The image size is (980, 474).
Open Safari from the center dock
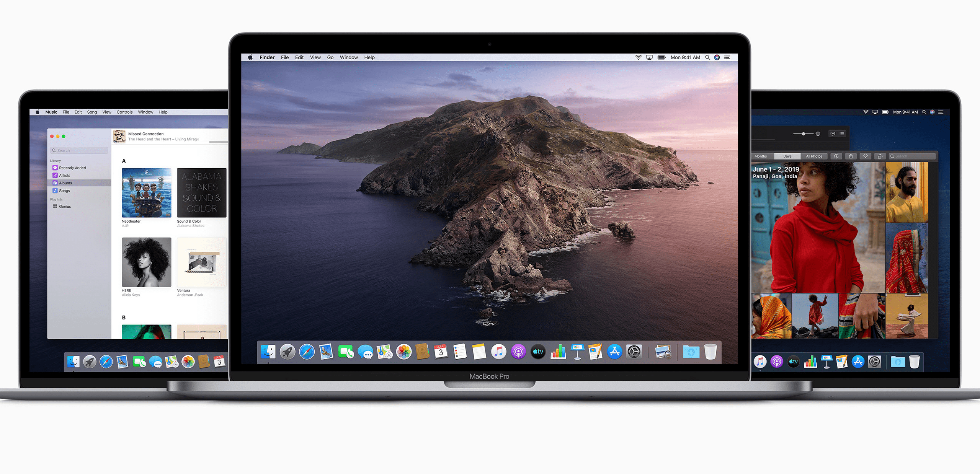[x=307, y=352]
